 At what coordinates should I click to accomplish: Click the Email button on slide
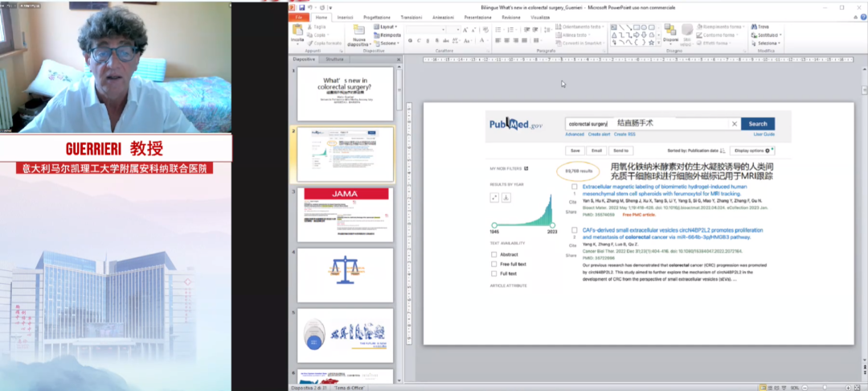596,150
